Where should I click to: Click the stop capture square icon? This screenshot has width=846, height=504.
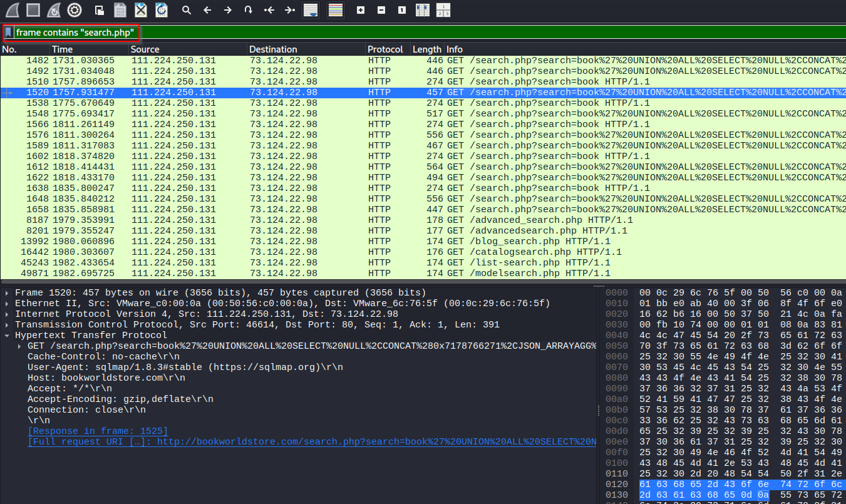[33, 10]
